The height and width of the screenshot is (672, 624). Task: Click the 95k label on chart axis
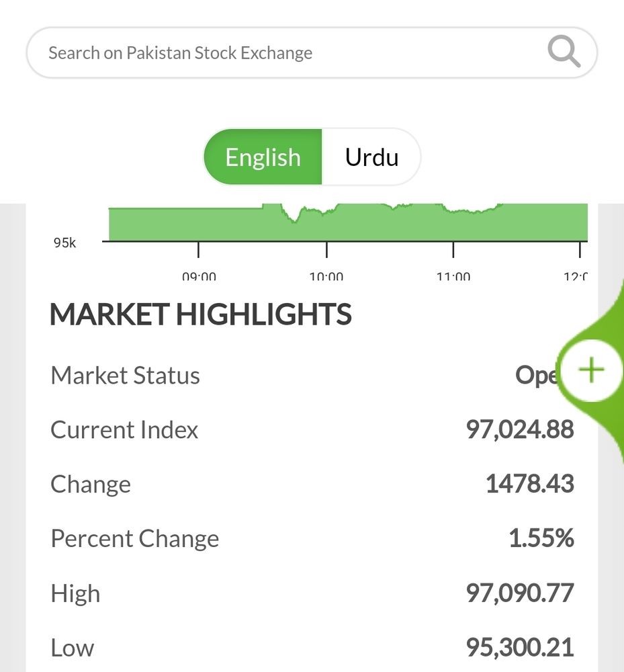(64, 243)
